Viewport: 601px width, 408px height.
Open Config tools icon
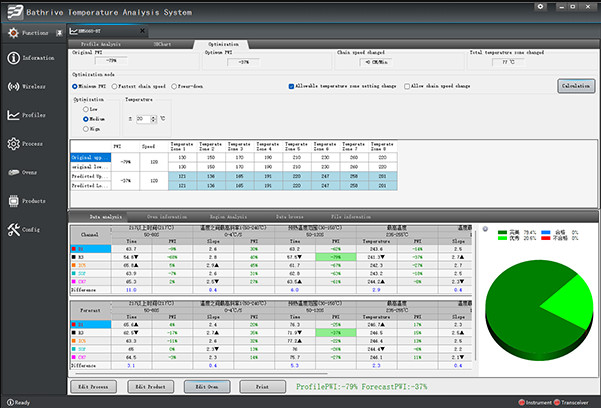click(13, 229)
